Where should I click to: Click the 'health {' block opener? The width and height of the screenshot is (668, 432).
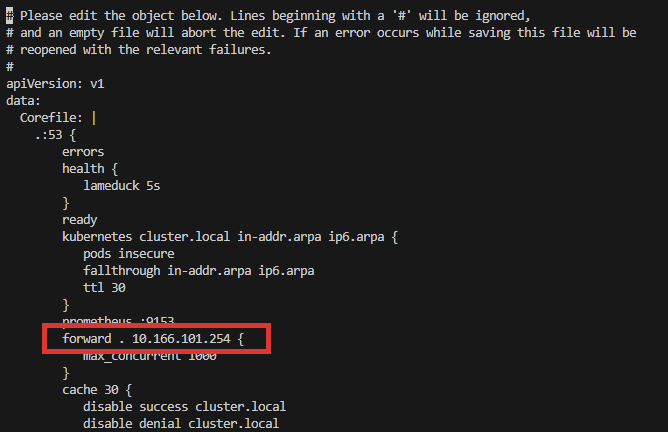click(90, 169)
